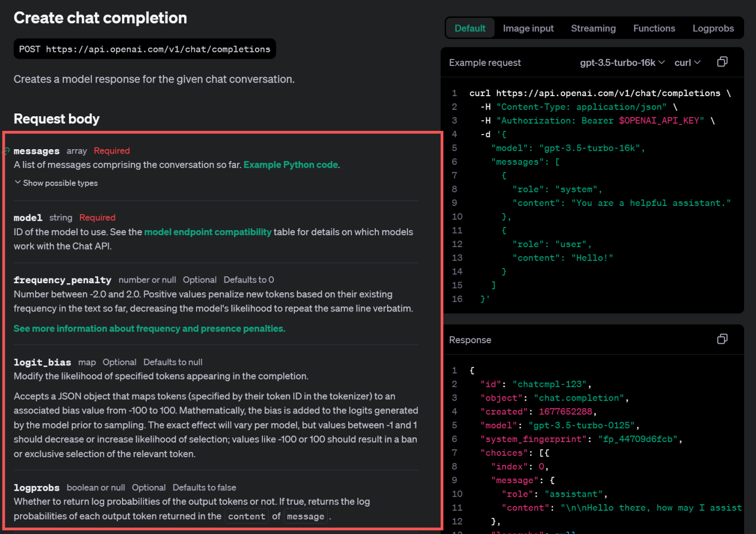Click the logprobs parameter name
756x534 pixels.
click(36, 488)
